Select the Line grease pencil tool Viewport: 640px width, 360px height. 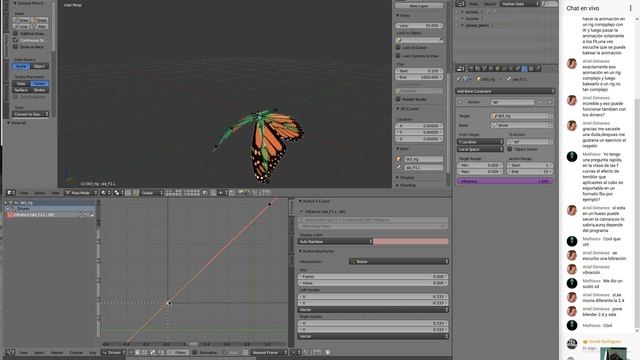point(21,26)
